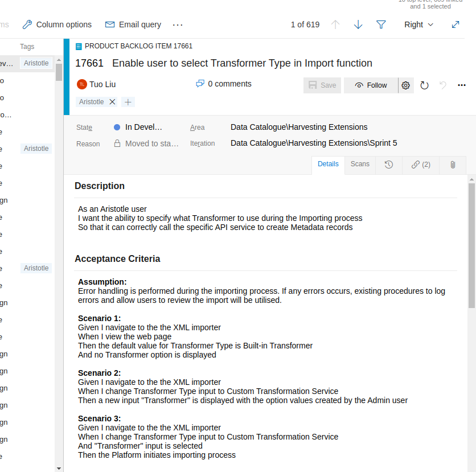Click the results list scrollbar thumb
476x472 pixels.
tap(59, 72)
